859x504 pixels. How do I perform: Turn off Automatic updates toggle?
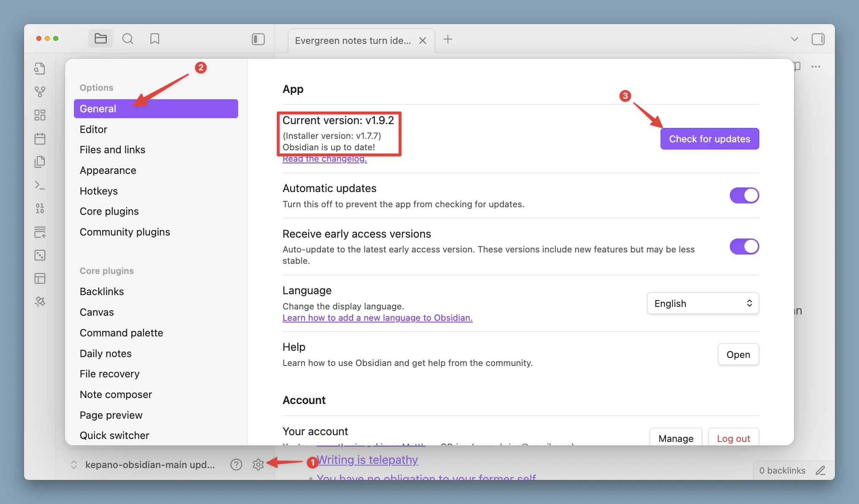744,195
